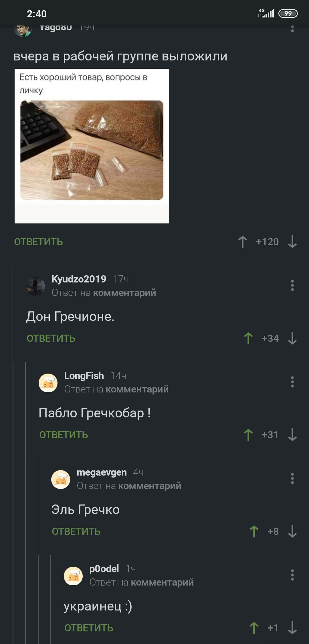Downvote the comment rated +120
The width and height of the screenshot is (309, 644).
click(292, 242)
